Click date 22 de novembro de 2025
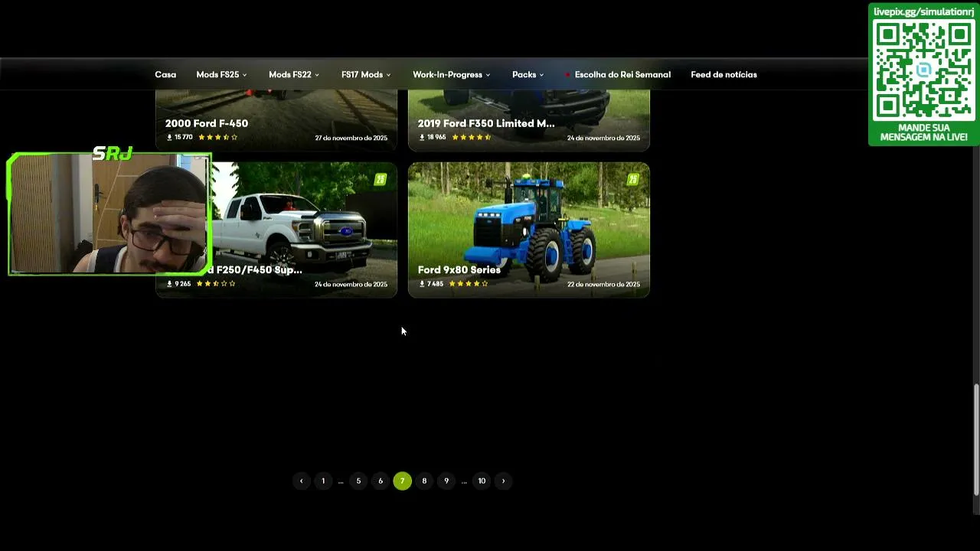980x551 pixels. pyautogui.click(x=603, y=285)
